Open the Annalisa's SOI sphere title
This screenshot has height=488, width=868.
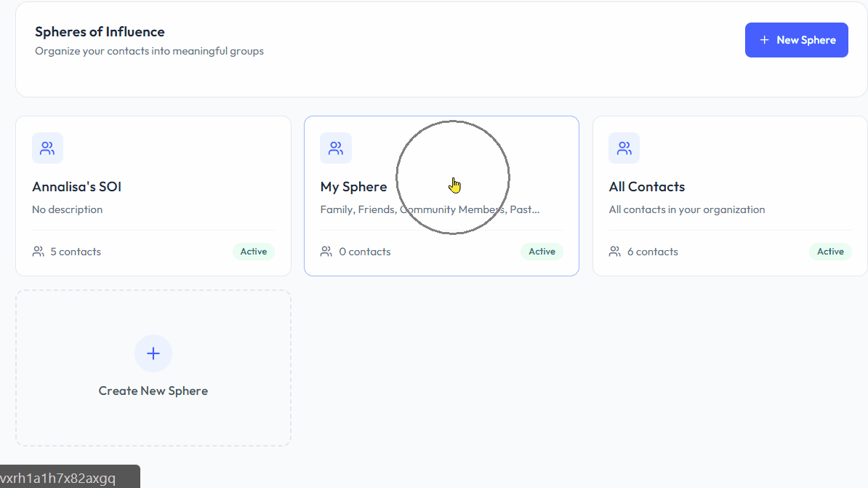76,187
